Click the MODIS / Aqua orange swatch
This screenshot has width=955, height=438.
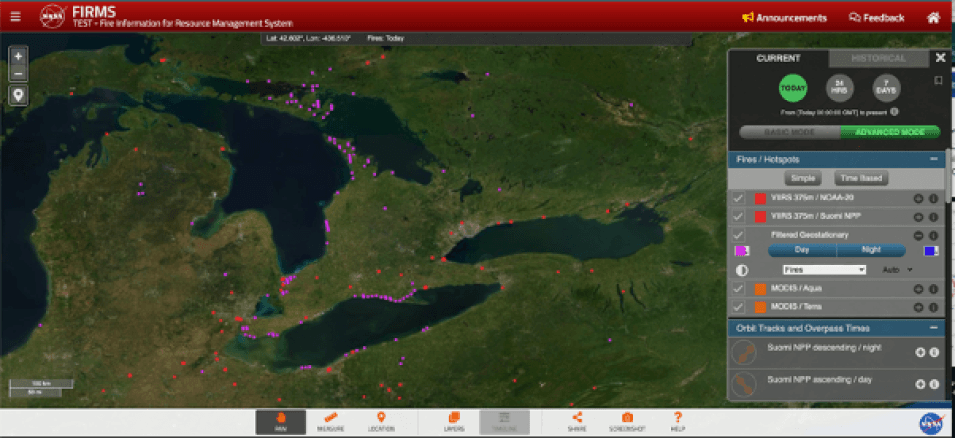(760, 289)
